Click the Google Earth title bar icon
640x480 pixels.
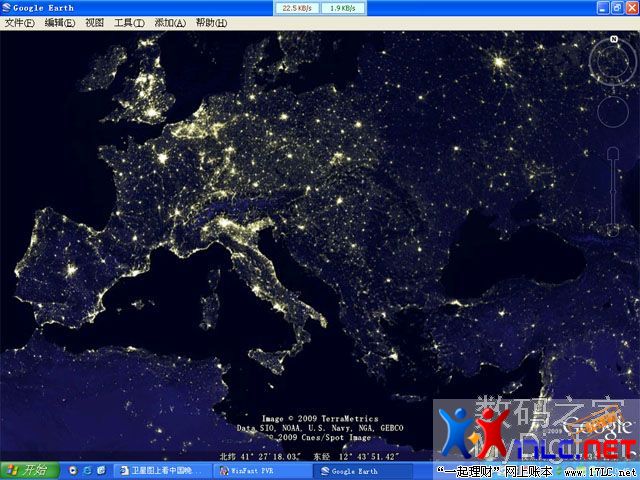pos(6,7)
